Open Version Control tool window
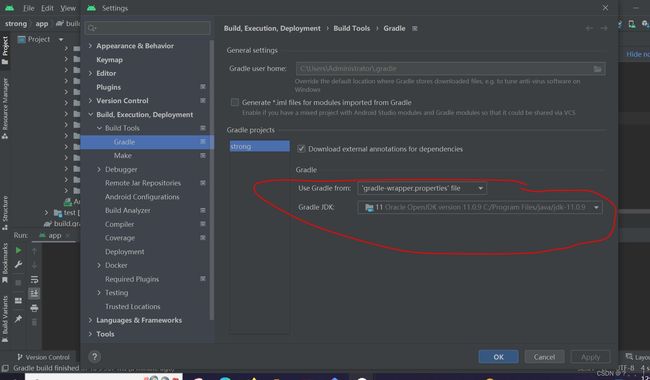 pos(44,357)
